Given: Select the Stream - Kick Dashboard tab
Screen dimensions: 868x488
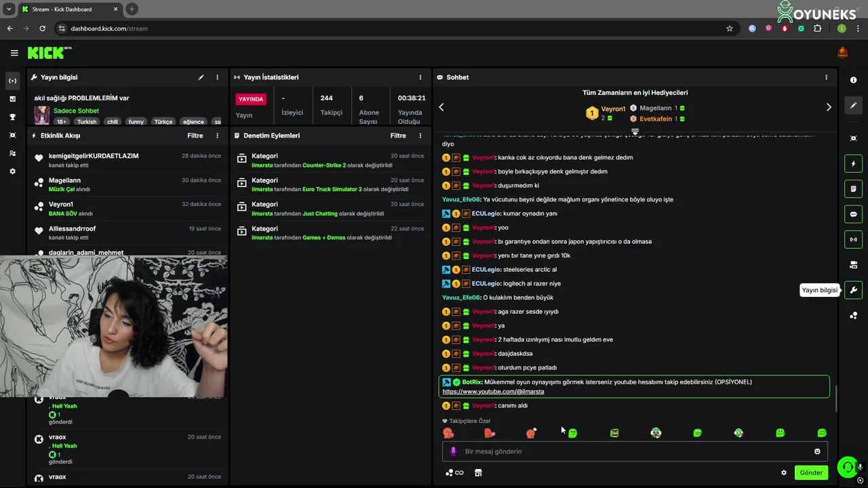Looking at the screenshot, I should [x=71, y=9].
